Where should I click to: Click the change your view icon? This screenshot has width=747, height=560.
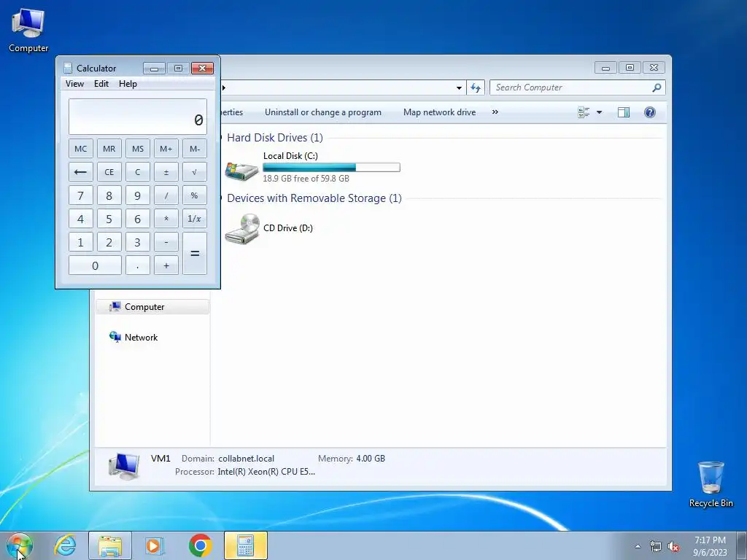point(584,112)
